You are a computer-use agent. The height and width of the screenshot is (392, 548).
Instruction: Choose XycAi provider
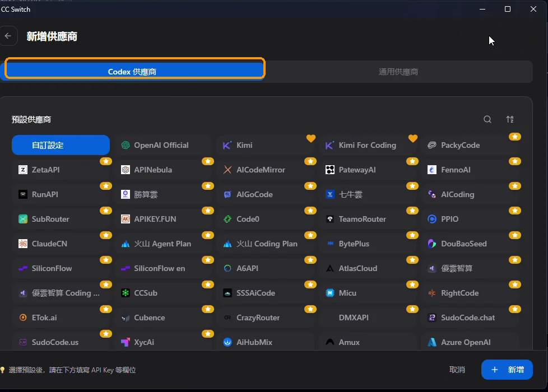point(163,342)
